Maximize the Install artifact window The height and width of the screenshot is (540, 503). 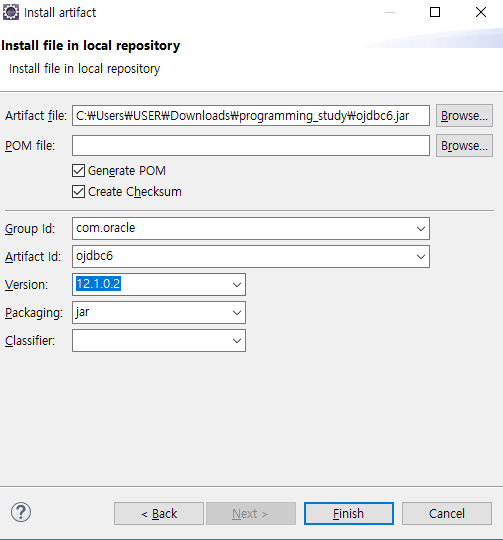(x=435, y=12)
